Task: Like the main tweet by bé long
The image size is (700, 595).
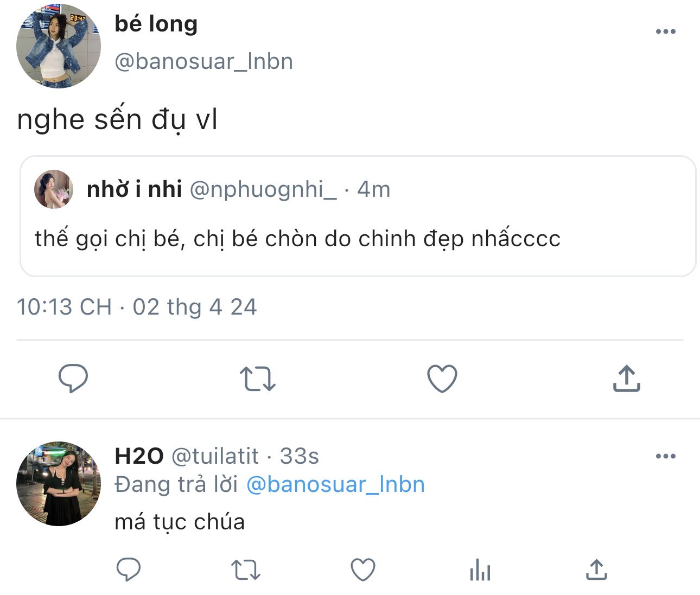Action: tap(442, 378)
